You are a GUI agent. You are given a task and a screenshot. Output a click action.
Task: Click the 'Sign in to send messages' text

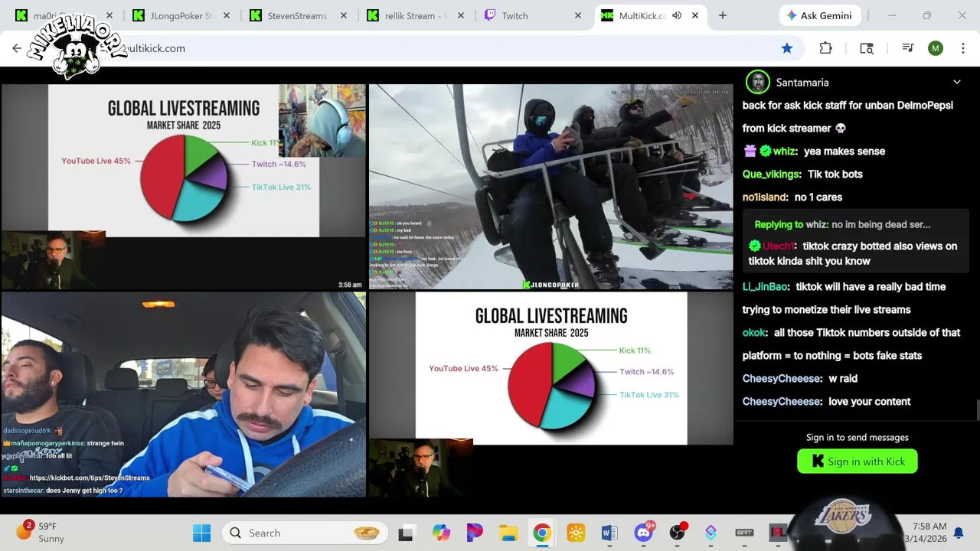point(857,438)
